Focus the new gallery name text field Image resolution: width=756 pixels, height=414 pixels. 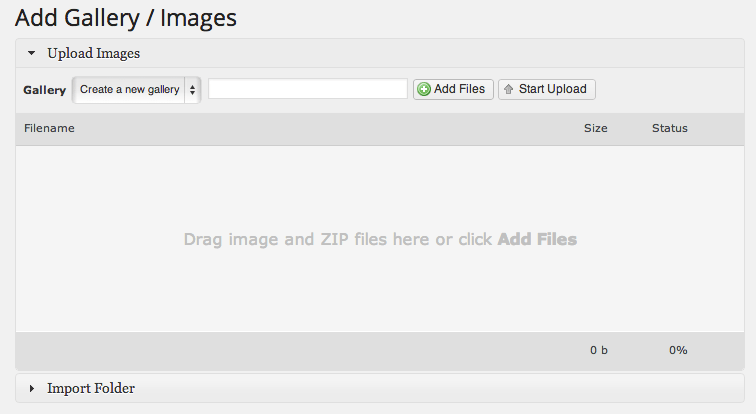[x=307, y=90]
